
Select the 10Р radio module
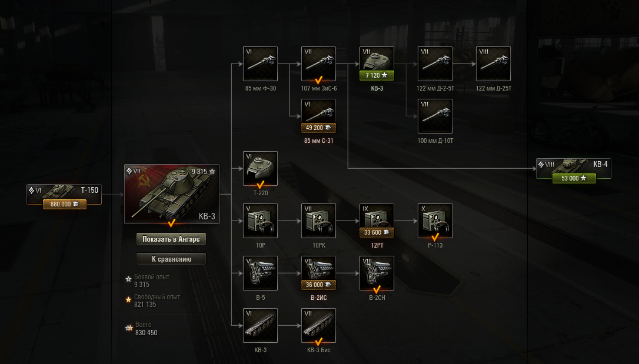point(260,221)
